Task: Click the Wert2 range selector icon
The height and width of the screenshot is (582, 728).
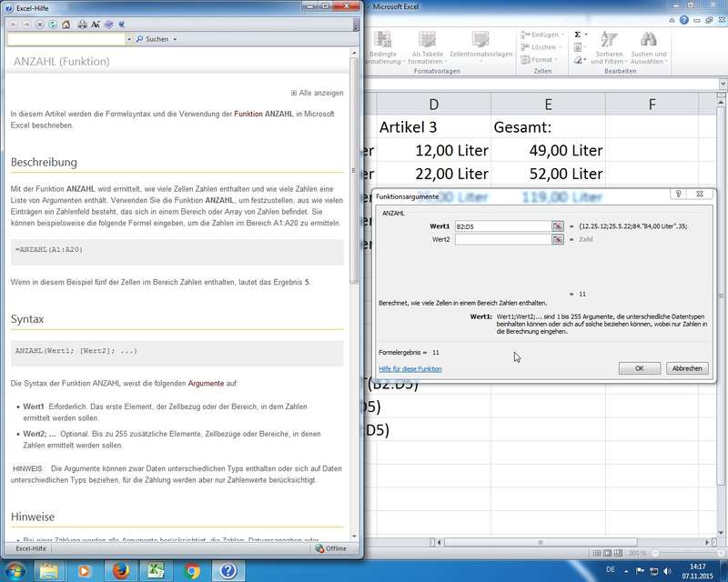Action: pos(557,239)
